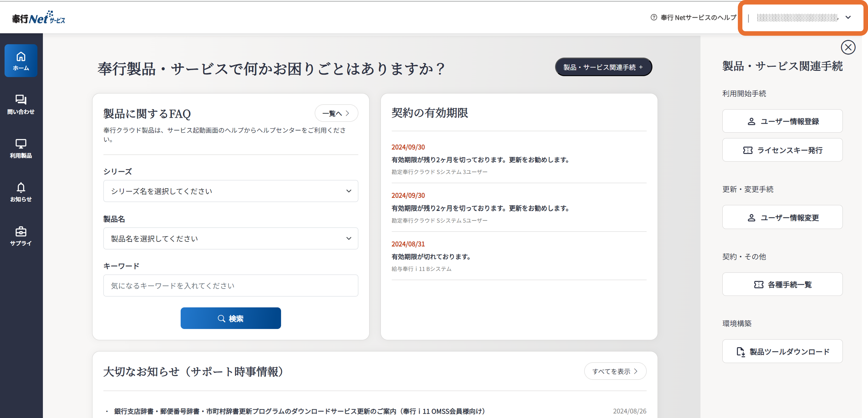Click the 製品ツールダウンロード button
868x418 pixels.
click(782, 351)
